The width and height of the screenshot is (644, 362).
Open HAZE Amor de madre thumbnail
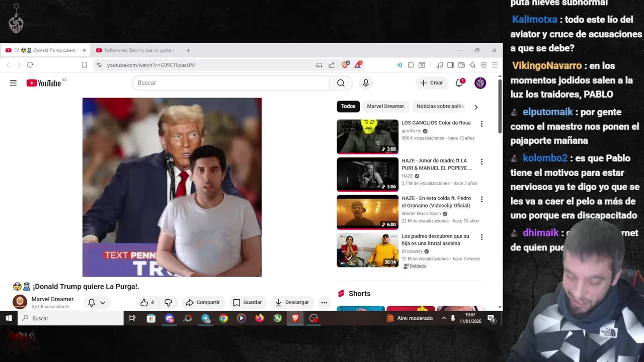pos(367,174)
